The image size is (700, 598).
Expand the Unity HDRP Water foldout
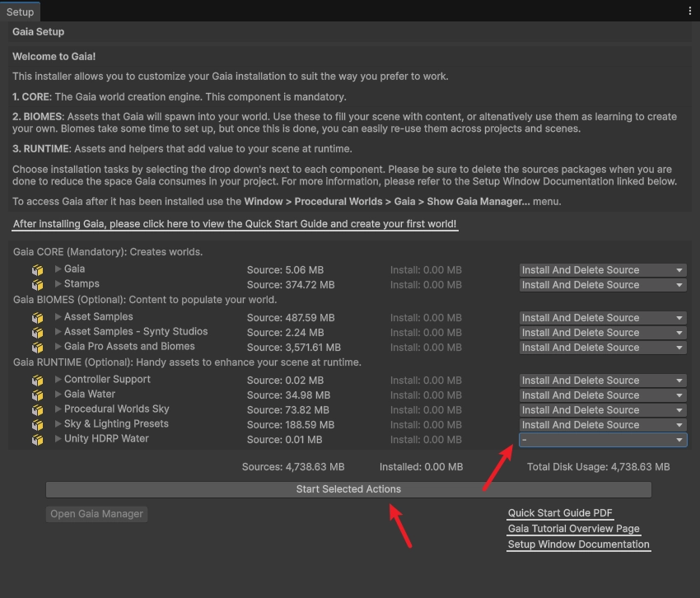(x=58, y=438)
